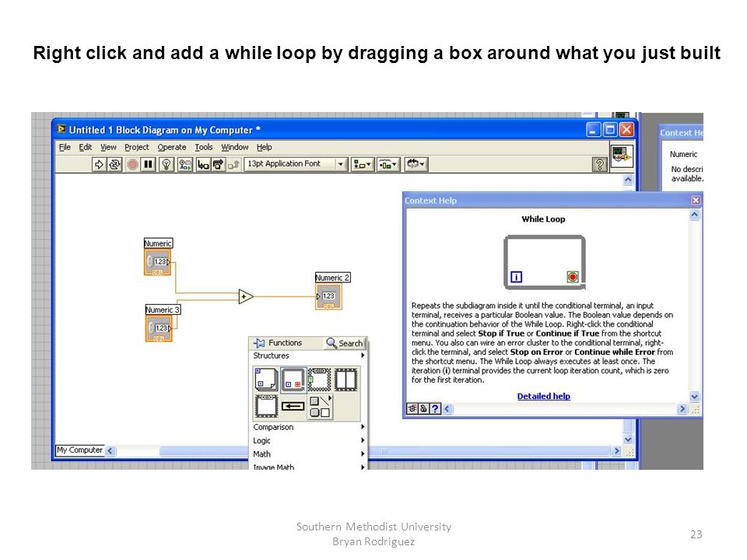
Task: Click the Run arrow button
Action: (99, 165)
